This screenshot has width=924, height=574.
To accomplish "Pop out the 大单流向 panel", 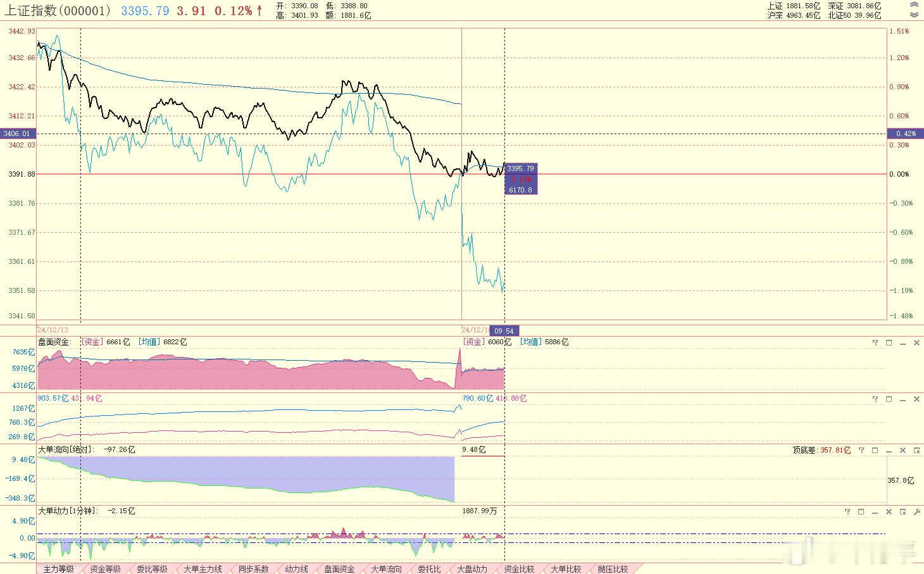I will point(916,450).
